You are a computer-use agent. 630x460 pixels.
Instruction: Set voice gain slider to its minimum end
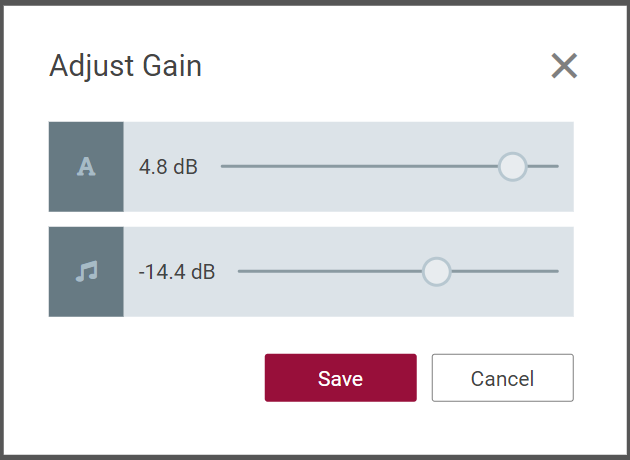[x=222, y=167]
